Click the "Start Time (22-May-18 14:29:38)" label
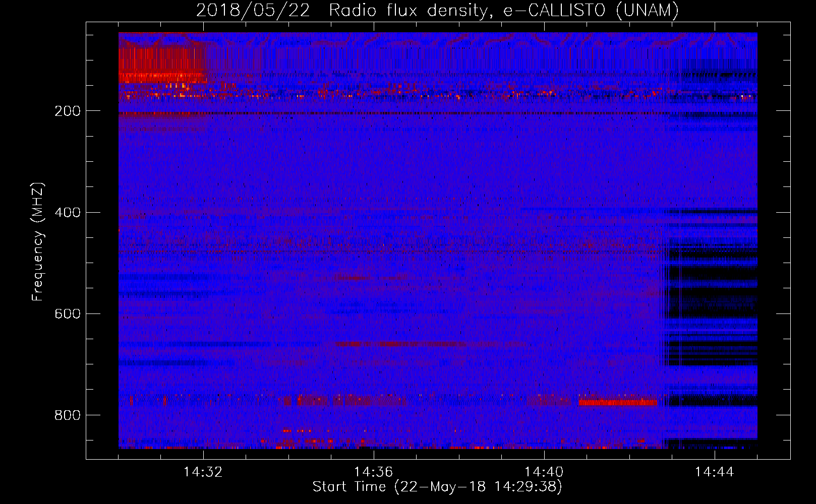816x504 pixels. click(437, 487)
